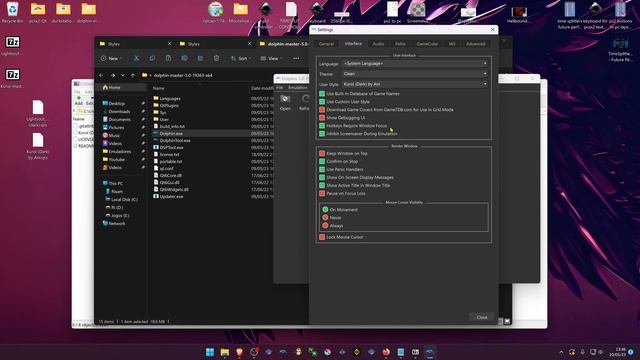Open the Recycle Bin on desktop
This screenshot has width=640, height=360.
point(12,12)
